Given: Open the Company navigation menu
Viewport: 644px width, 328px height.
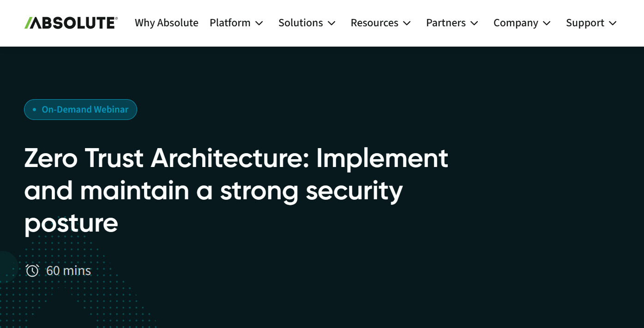Looking at the screenshot, I should [516, 23].
